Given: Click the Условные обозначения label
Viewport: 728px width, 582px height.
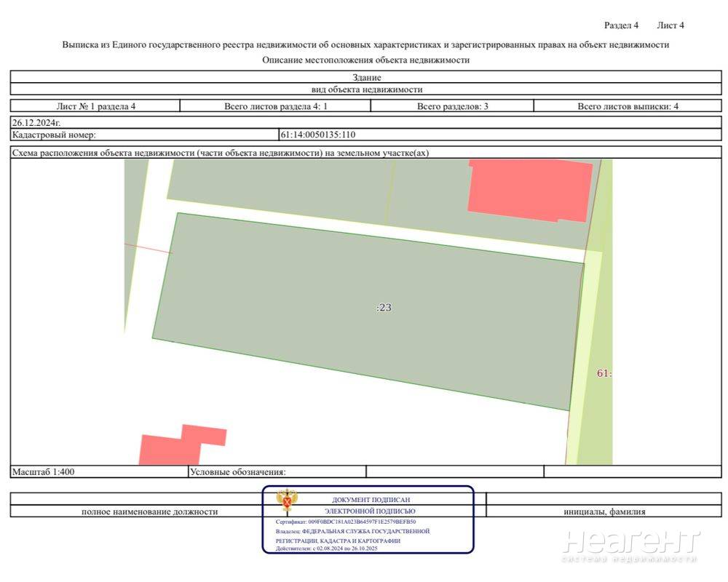Looking at the screenshot, I should (x=237, y=471).
